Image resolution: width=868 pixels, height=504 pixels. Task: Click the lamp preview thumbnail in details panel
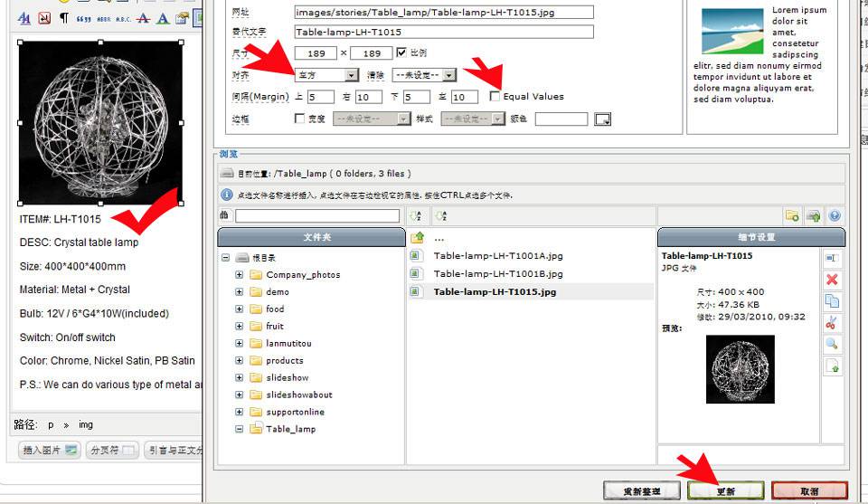pos(741,369)
